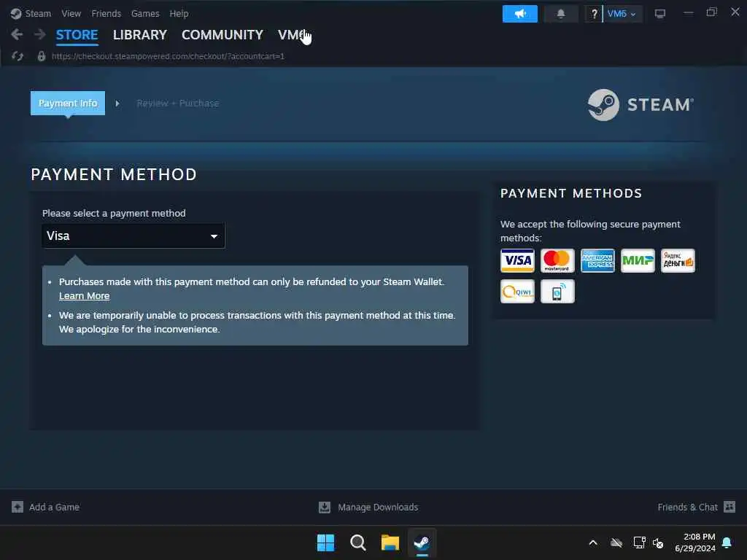
Task: Click the blue announcements megaphone button
Action: pos(519,13)
